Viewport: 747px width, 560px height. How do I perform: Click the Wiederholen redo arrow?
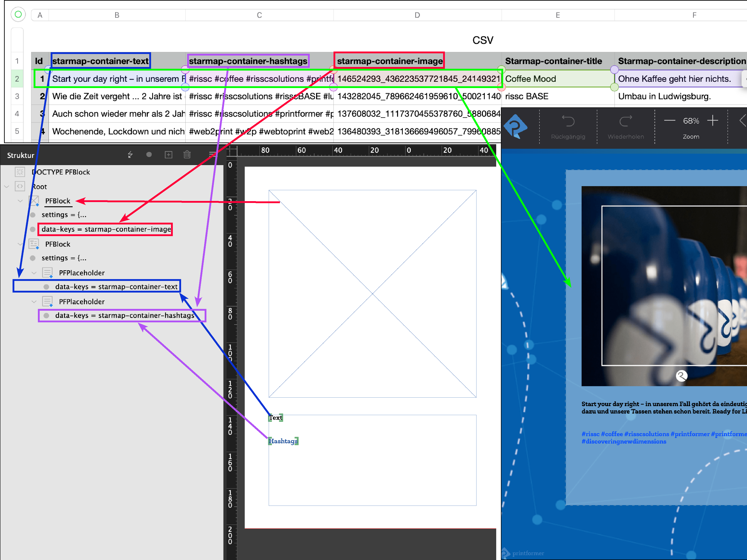626,121
